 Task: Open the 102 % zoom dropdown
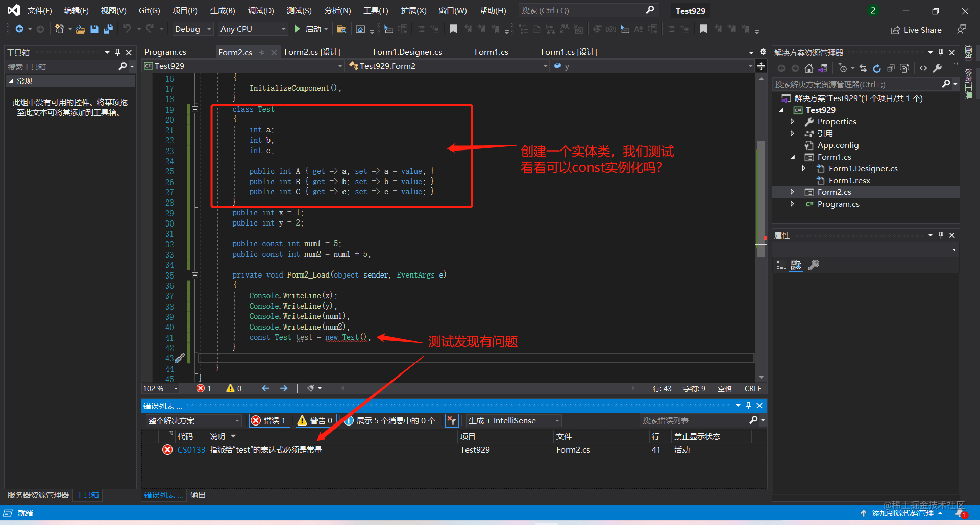tap(160, 388)
